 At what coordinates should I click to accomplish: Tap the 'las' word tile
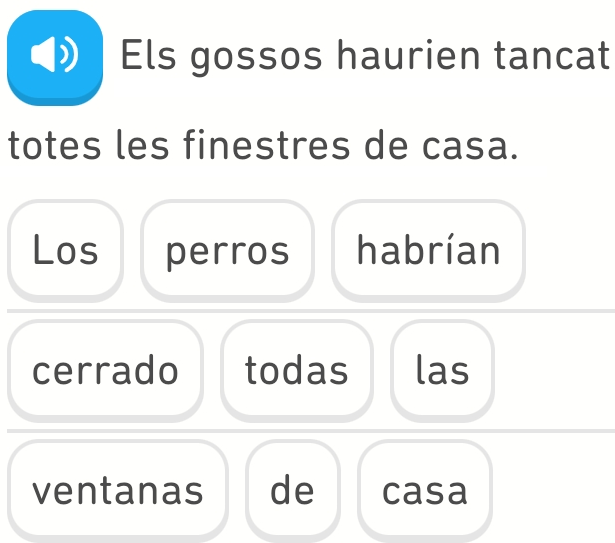[442, 370]
